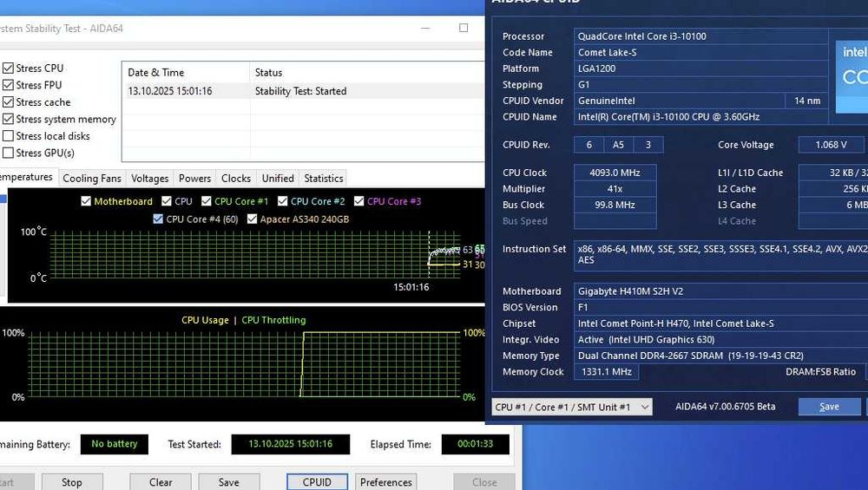Screen dimensions: 868x490
Task: Click the CPU Usage graph legend label
Action: click(205, 320)
